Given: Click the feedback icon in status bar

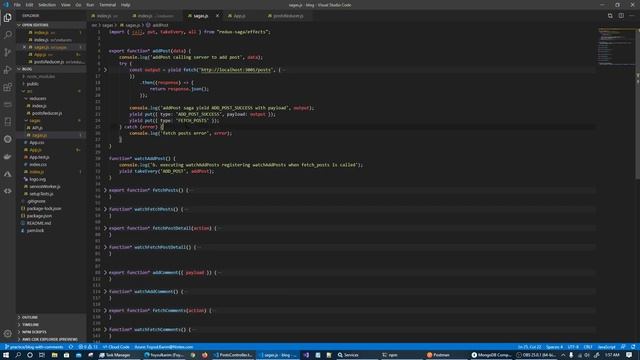Looking at the screenshot, I should coord(623,347).
